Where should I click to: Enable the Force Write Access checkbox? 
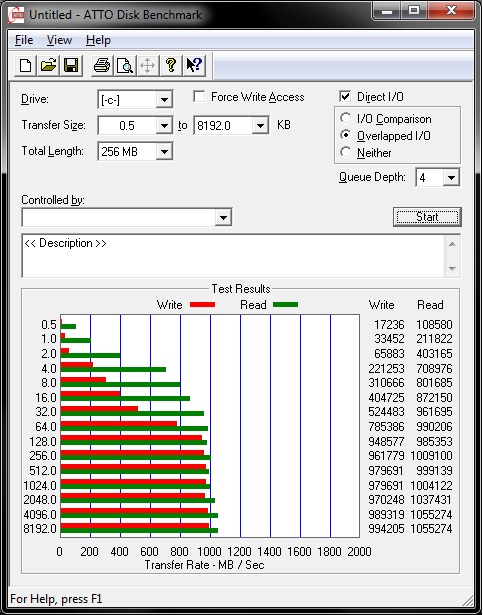point(199,96)
